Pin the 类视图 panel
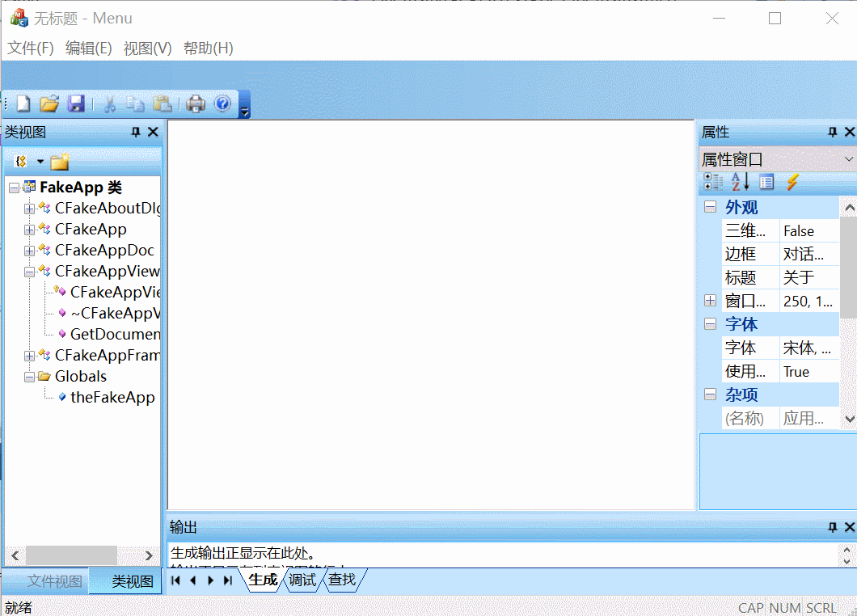This screenshot has height=616, width=857. [x=136, y=132]
